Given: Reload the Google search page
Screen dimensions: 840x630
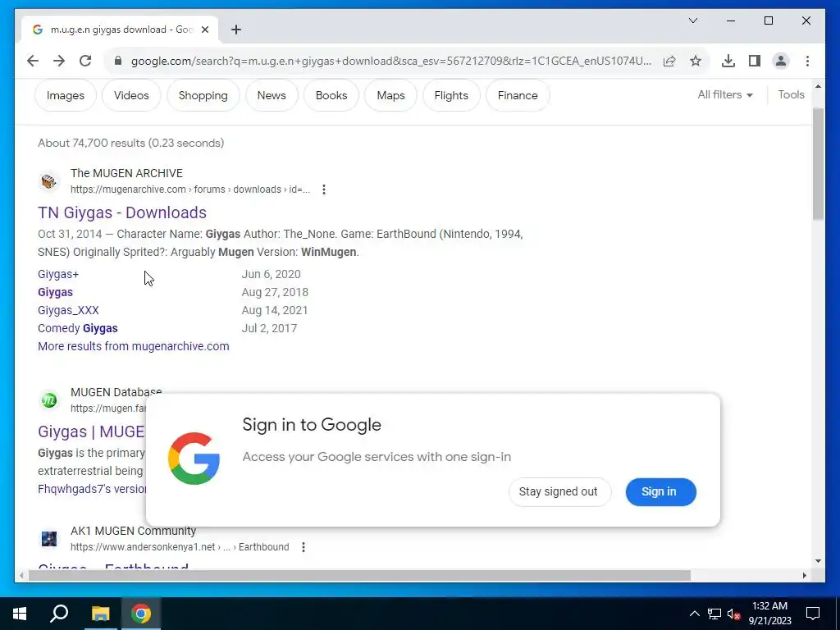Looking at the screenshot, I should [x=85, y=61].
